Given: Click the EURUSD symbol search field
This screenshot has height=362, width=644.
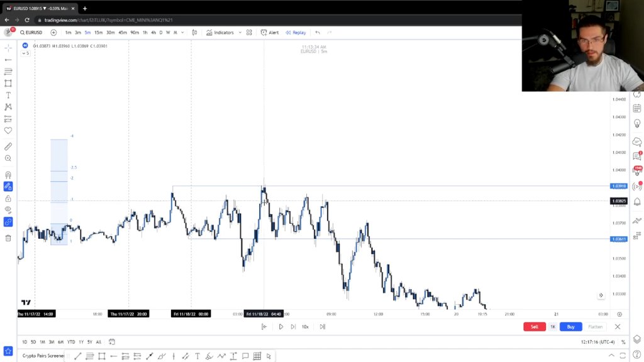Looking at the screenshot, I should 31,33.
